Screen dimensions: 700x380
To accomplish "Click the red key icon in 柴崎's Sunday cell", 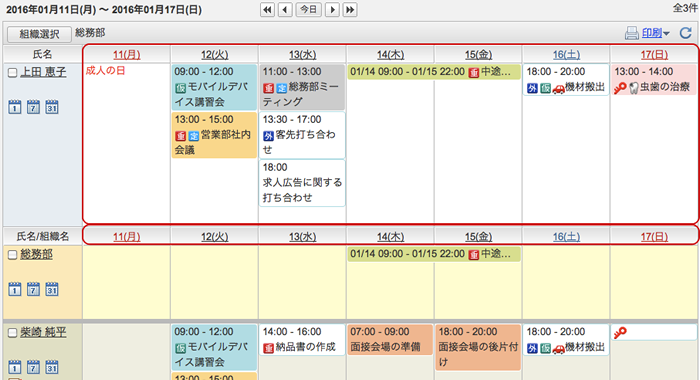I will (620, 333).
